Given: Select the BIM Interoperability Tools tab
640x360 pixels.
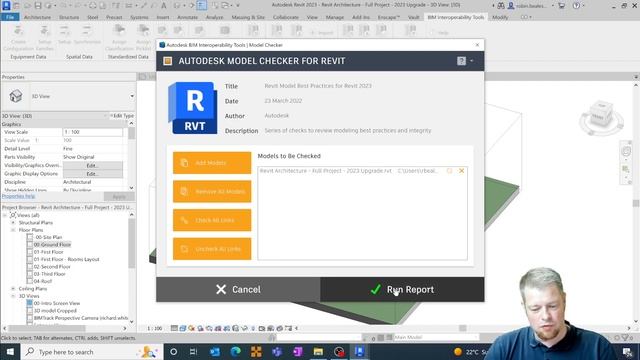Looking at the screenshot, I should pos(456,17).
